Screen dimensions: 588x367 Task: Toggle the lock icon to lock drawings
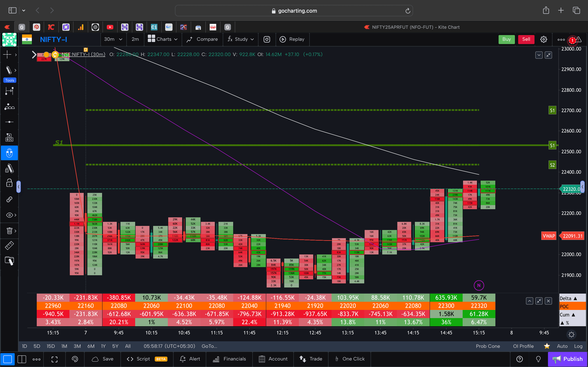point(9,183)
